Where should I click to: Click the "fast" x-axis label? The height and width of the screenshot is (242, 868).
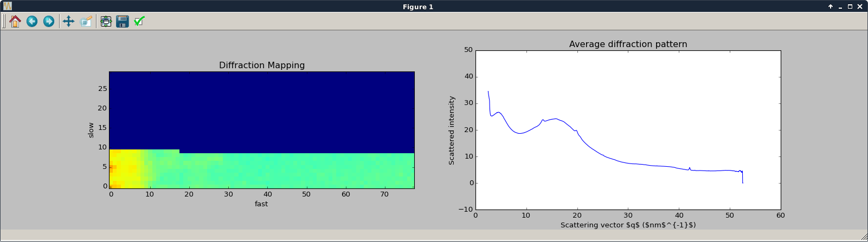click(x=261, y=204)
